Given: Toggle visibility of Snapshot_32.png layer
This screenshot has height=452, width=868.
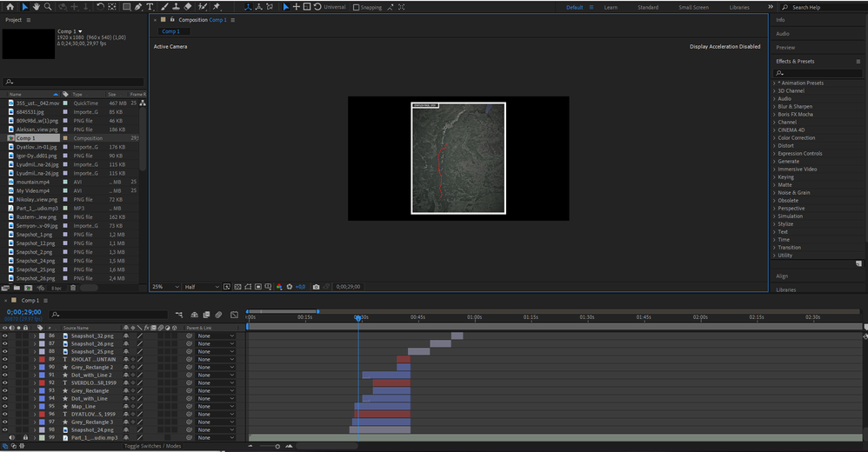Looking at the screenshot, I should [5, 336].
